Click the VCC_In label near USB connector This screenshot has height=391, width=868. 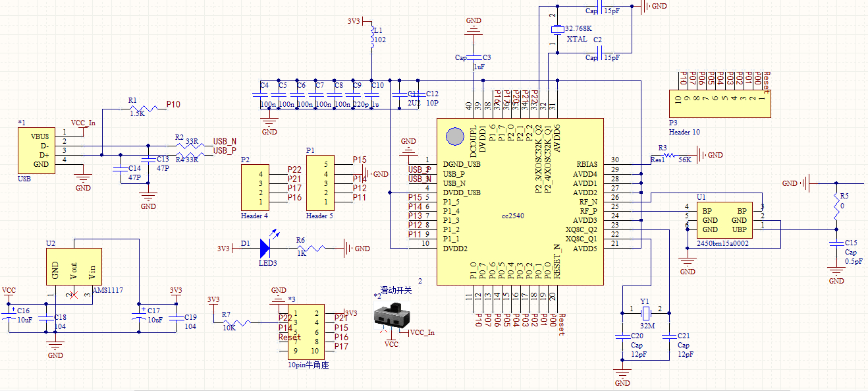83,123
